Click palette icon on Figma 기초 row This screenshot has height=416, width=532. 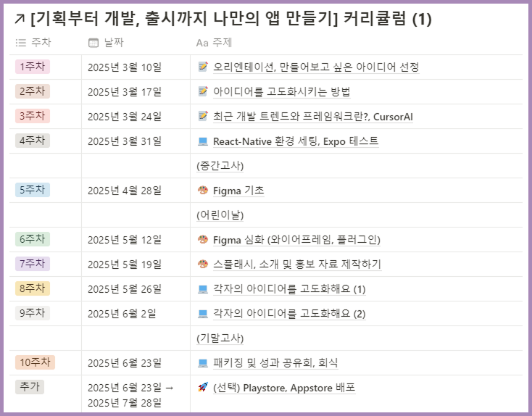pyautogui.click(x=203, y=190)
